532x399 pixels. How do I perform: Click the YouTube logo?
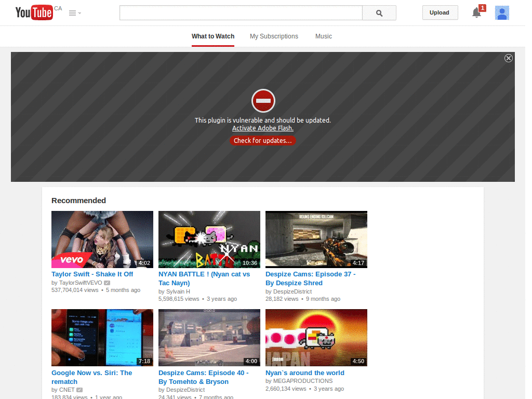(x=34, y=12)
